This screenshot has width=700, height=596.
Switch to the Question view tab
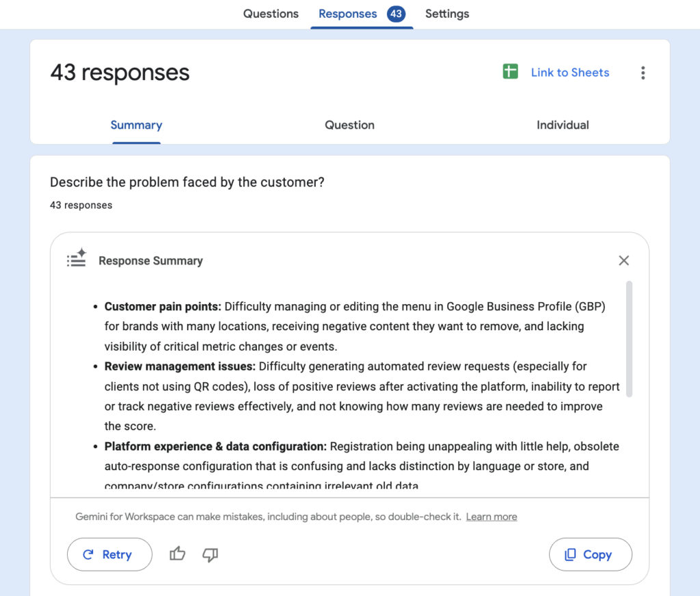click(x=349, y=125)
